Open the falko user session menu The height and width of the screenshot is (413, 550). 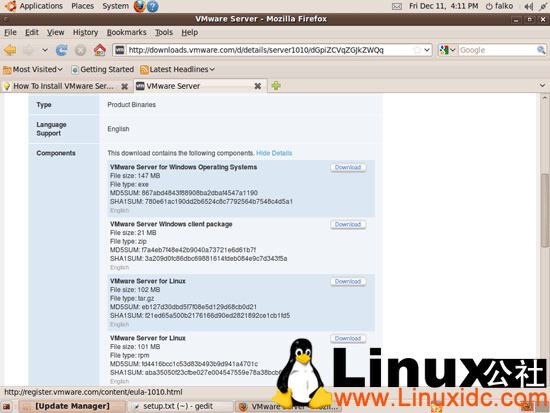point(499,6)
